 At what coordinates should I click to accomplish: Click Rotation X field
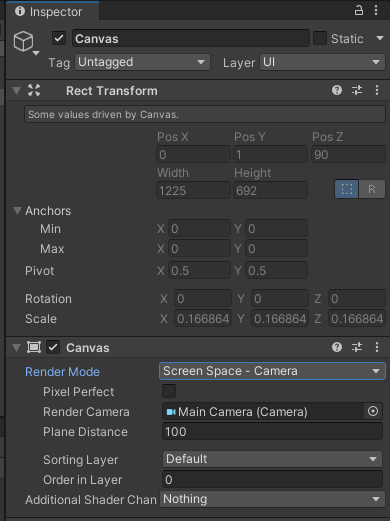203,298
